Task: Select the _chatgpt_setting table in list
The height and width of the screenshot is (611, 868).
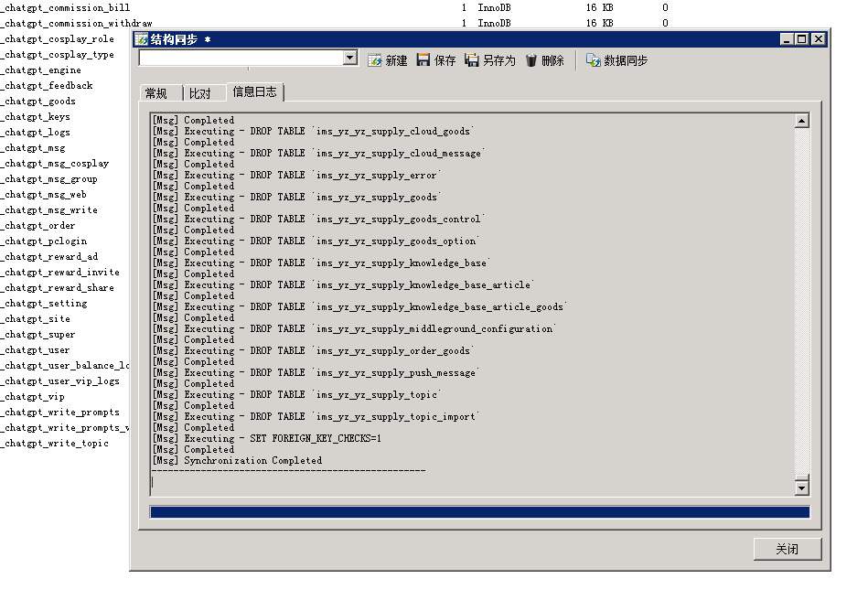Action: pyautogui.click(x=44, y=303)
